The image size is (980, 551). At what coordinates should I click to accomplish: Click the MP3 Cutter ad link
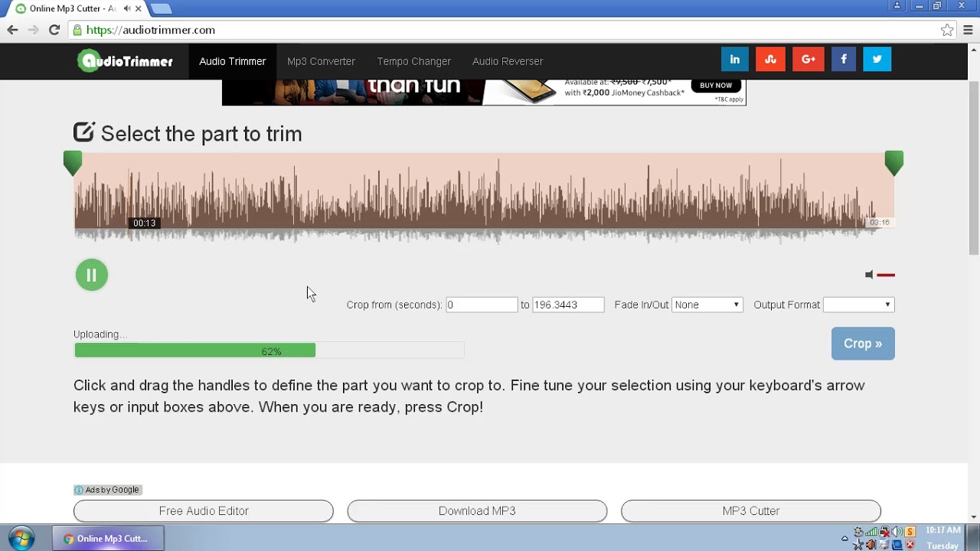click(751, 510)
